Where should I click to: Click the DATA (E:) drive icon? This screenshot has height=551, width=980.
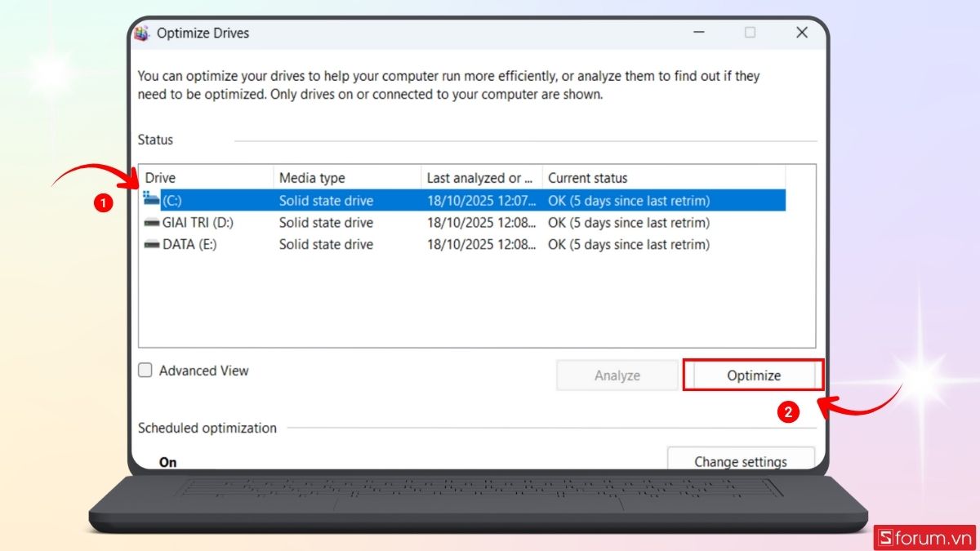152,244
